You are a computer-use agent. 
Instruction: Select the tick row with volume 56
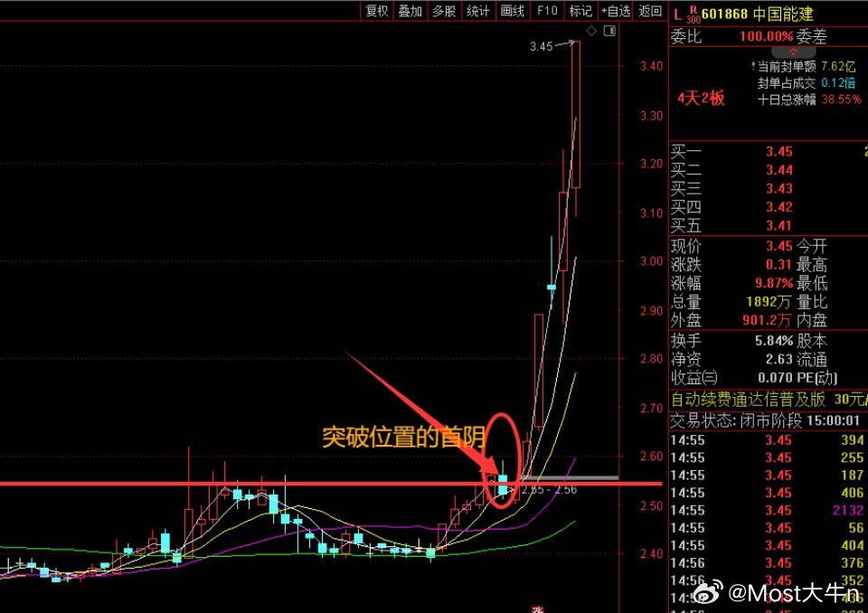[x=769, y=528]
